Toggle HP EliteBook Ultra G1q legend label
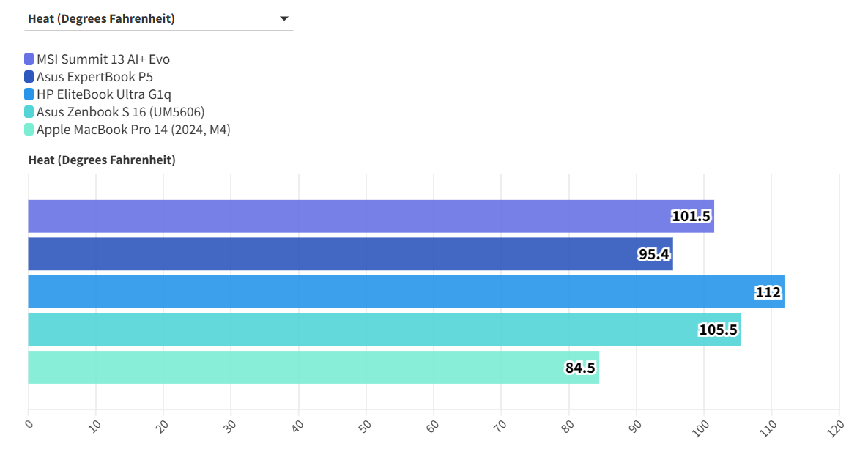 104,94
